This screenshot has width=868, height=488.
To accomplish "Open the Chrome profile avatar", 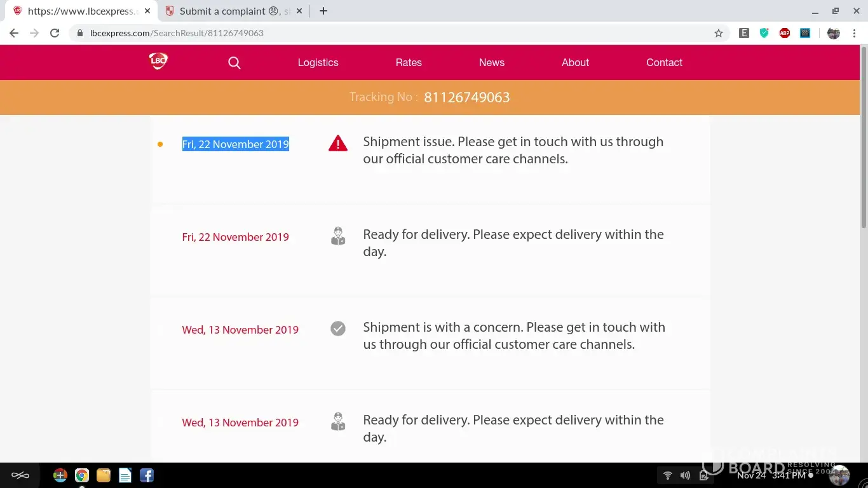I will 834,33.
